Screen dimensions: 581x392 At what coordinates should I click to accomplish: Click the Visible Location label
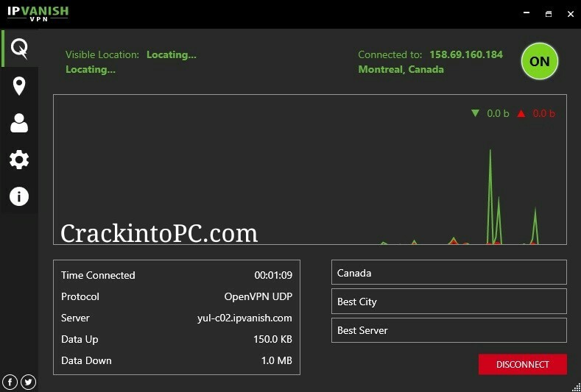tap(102, 54)
